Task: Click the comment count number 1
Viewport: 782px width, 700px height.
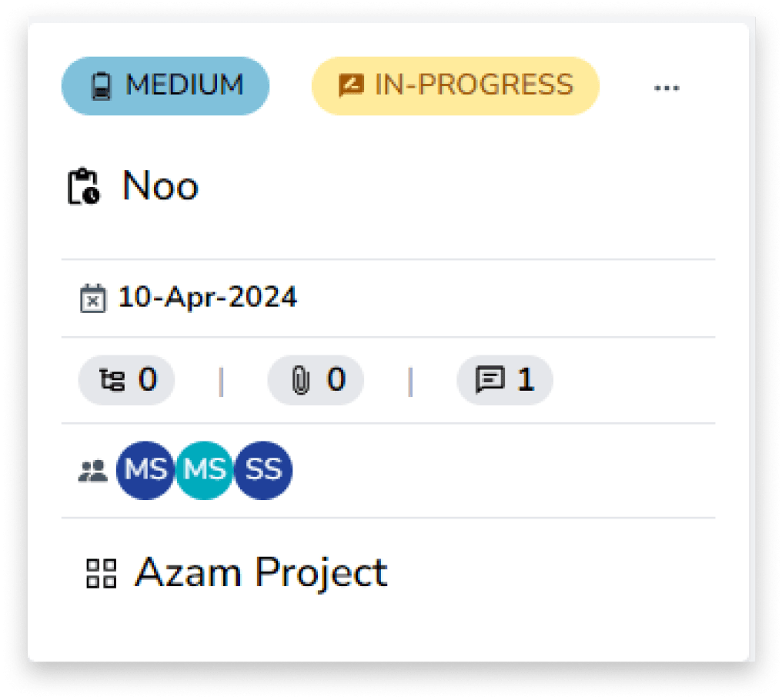Action: pos(526,380)
